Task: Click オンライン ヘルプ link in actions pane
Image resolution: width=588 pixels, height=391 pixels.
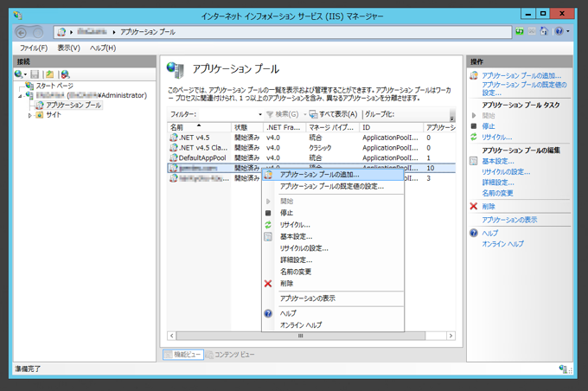Action: coord(503,244)
